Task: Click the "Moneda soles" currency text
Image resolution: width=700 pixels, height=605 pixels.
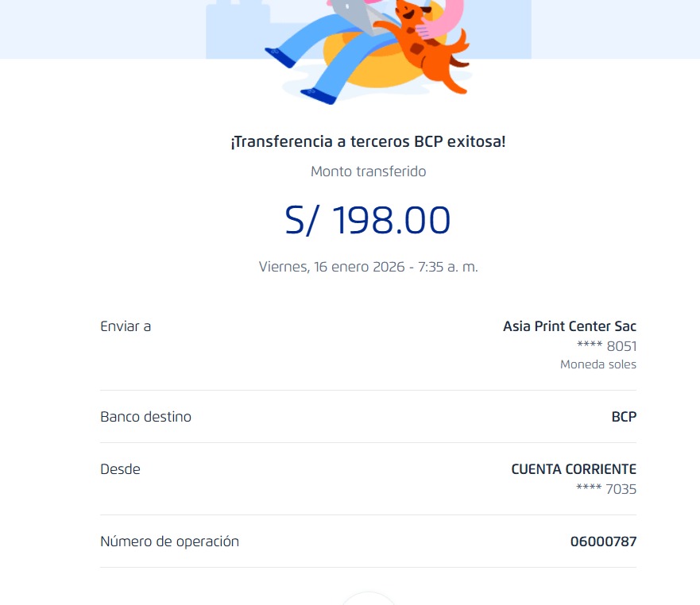Action: click(x=598, y=364)
